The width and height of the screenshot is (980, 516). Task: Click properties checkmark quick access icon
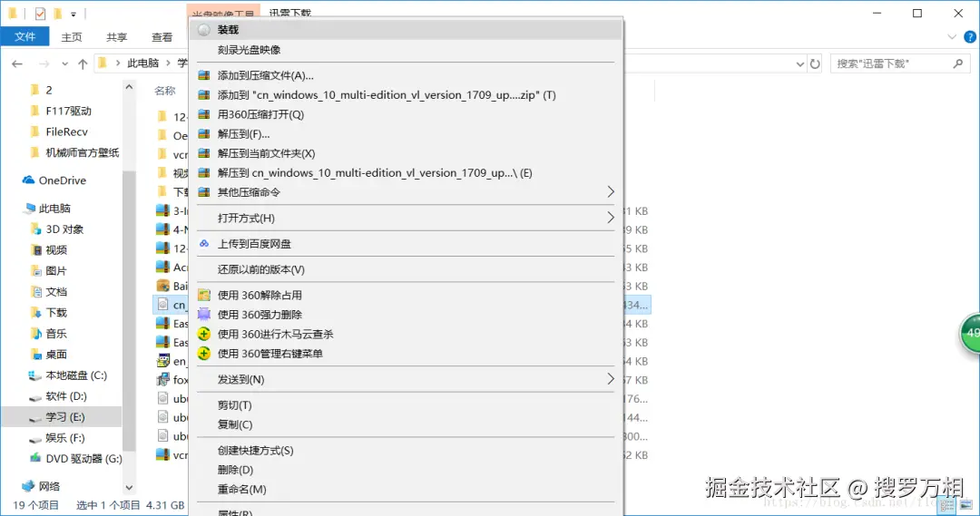pyautogui.click(x=40, y=13)
